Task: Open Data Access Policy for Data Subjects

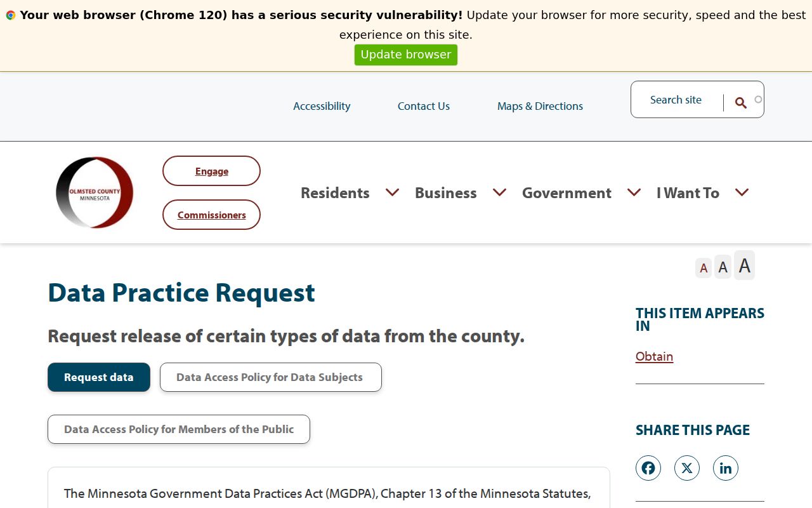Action: [271, 377]
